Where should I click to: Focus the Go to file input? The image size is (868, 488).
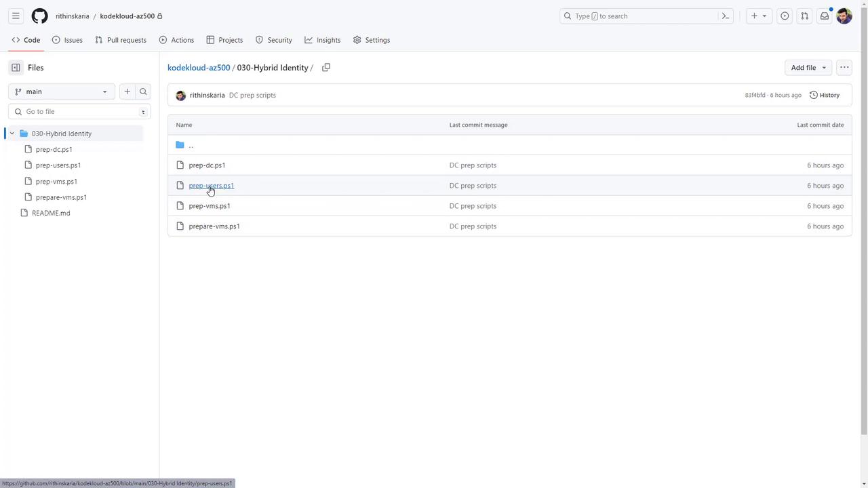(x=79, y=111)
